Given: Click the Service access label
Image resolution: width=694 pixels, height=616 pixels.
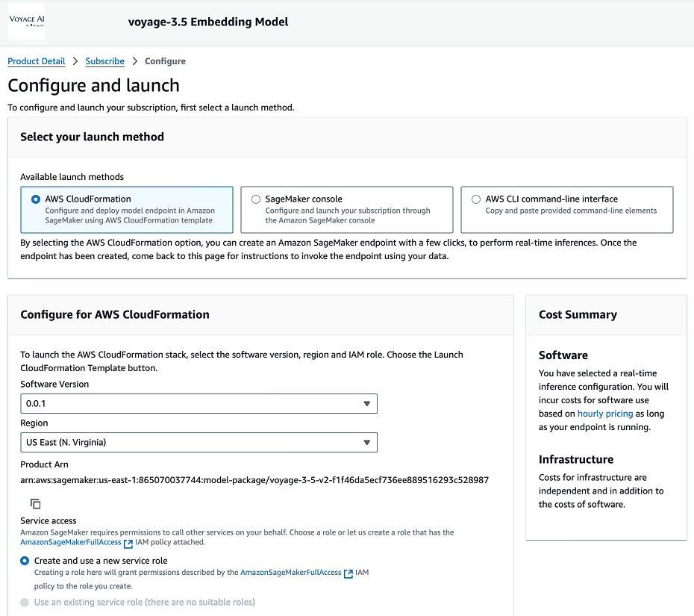Looking at the screenshot, I should point(49,520).
